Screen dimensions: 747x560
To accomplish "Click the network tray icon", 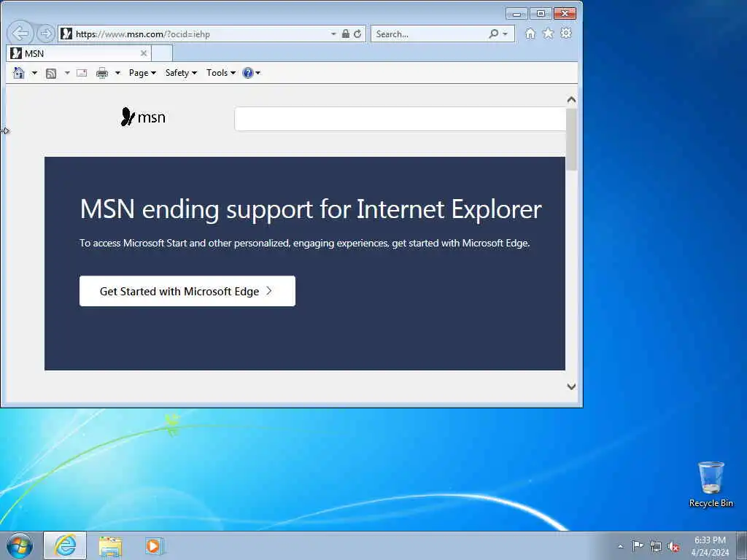I will click(656, 546).
